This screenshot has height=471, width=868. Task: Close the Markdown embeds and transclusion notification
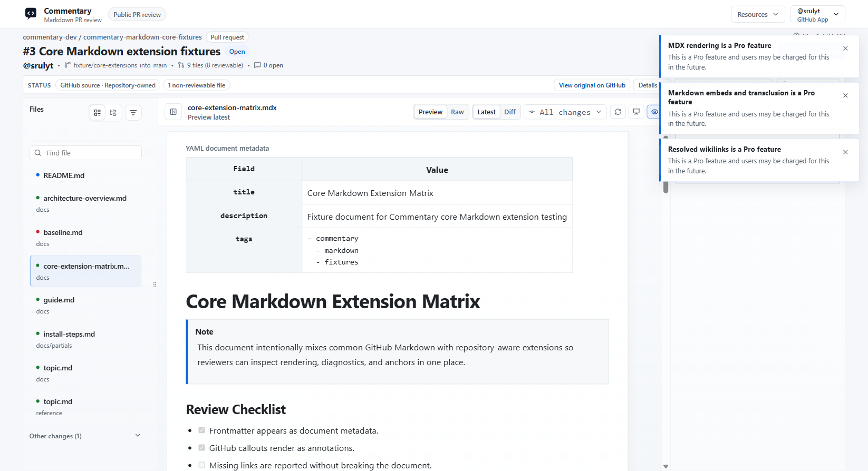pos(845,96)
